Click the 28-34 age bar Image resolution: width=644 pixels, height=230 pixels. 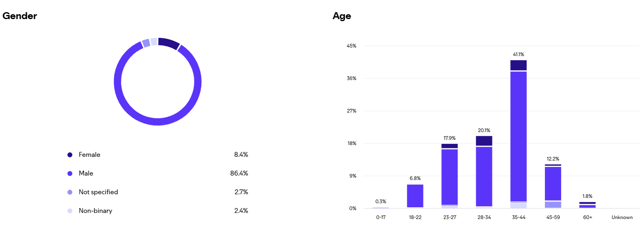pos(484,175)
